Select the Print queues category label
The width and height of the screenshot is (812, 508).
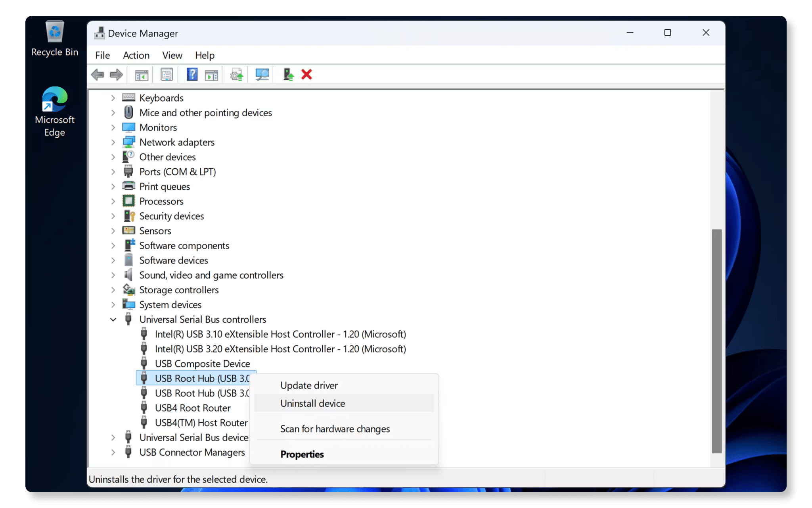click(x=165, y=187)
